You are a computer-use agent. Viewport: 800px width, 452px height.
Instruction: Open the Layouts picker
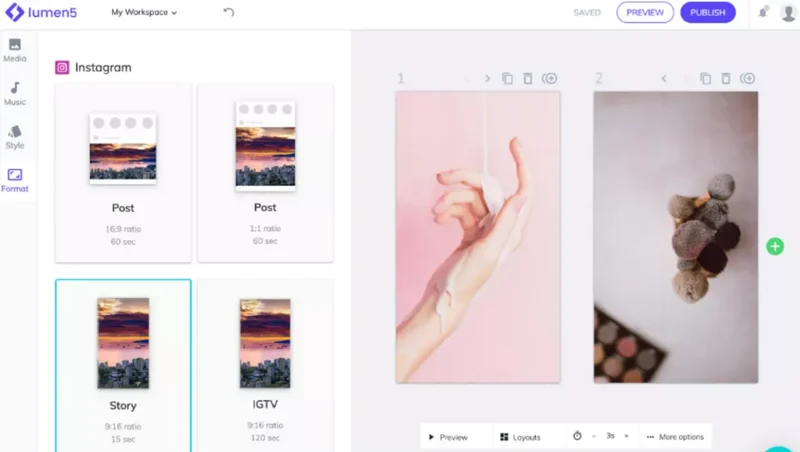(x=520, y=437)
